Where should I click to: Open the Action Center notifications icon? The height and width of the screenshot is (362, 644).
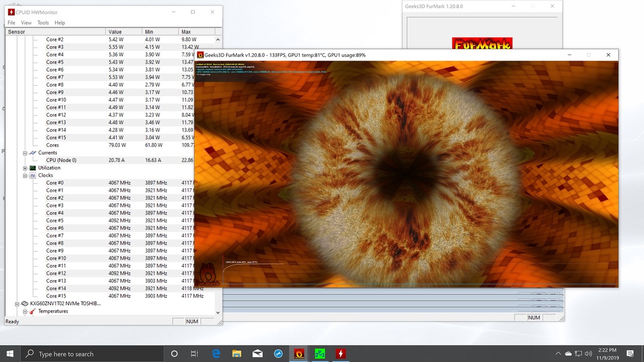pyautogui.click(x=630, y=353)
